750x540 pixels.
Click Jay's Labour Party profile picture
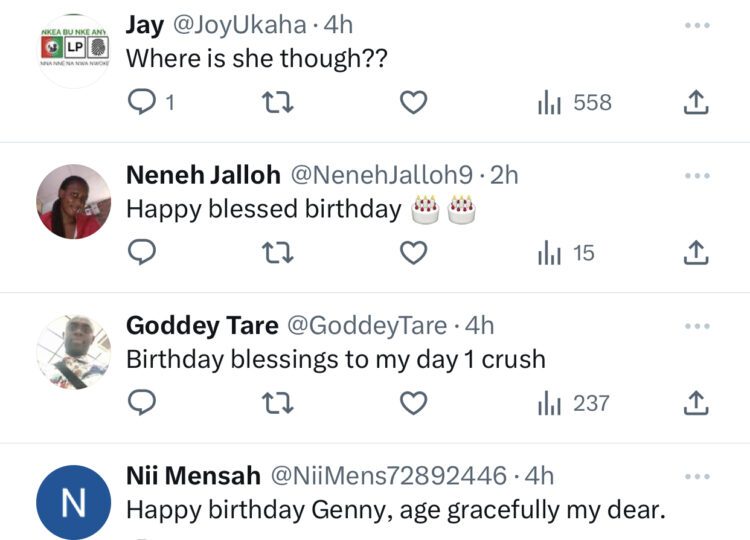point(73,51)
